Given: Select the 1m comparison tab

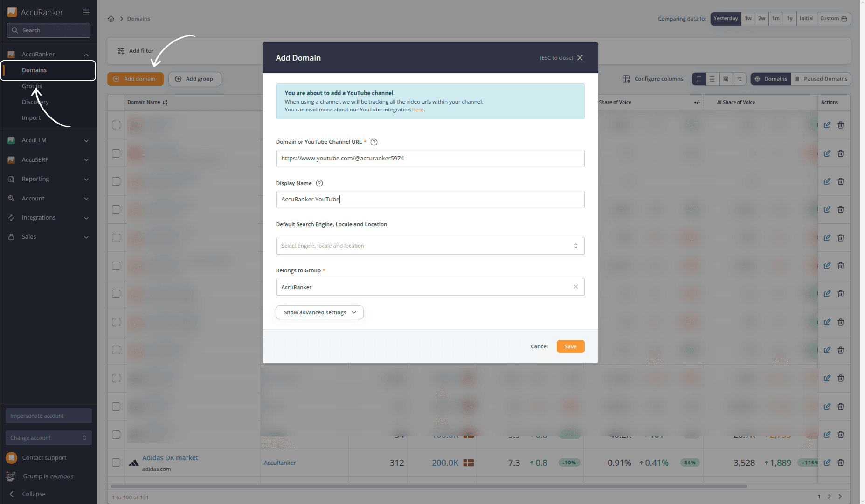Looking at the screenshot, I should 775,19.
